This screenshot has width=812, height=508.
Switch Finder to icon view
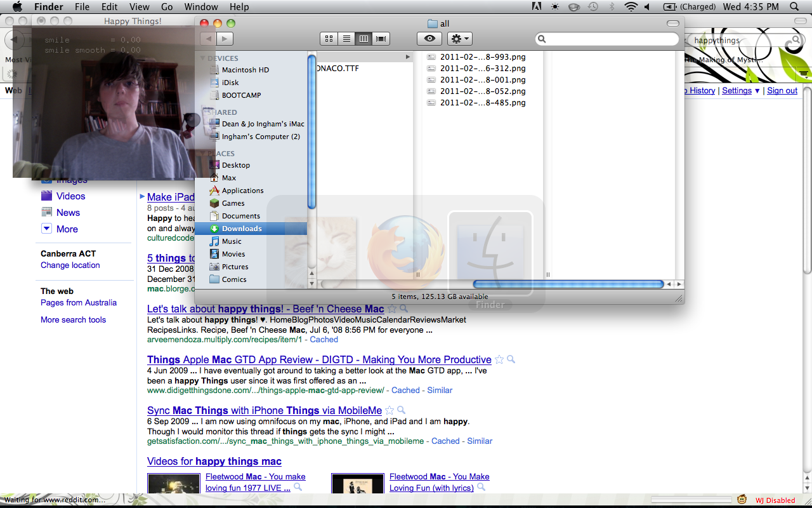point(329,39)
